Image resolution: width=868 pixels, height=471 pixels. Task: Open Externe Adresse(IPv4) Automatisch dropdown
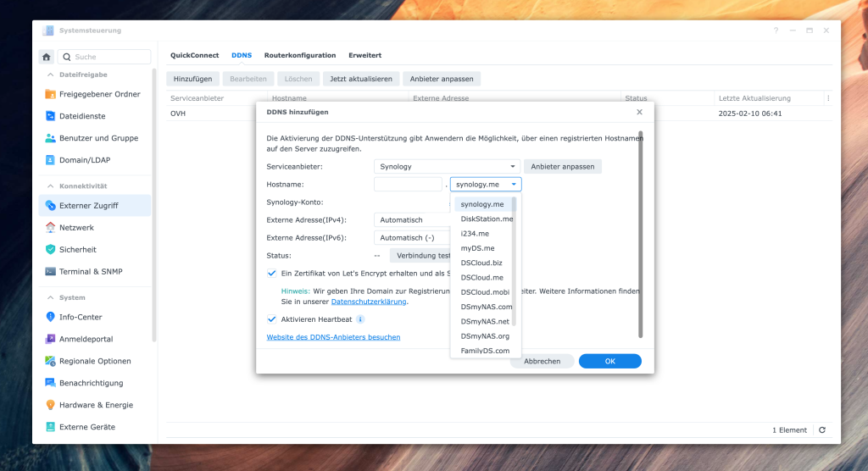click(411, 220)
